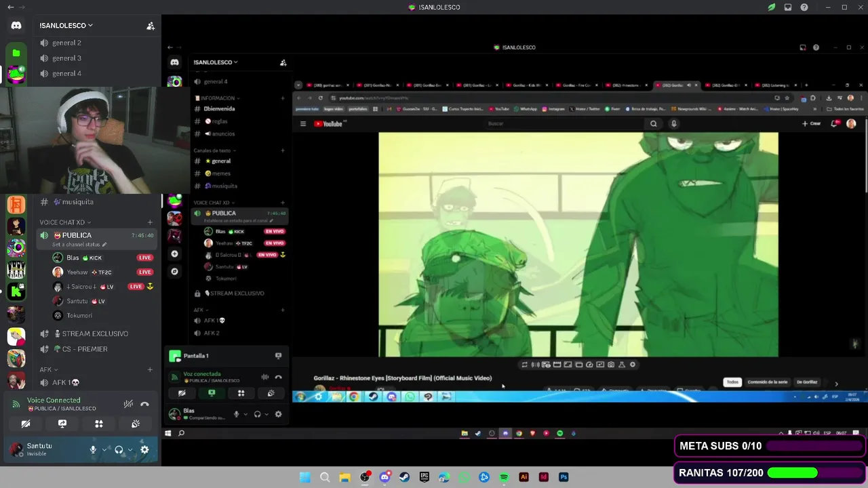Go back with Discord's back arrow
This screenshot has width=868, height=488.
point(11,7)
